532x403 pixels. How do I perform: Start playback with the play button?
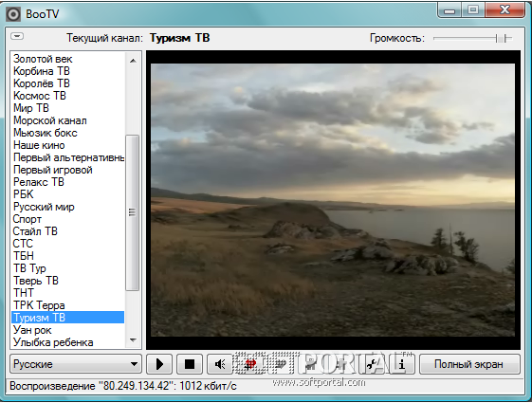click(x=159, y=364)
